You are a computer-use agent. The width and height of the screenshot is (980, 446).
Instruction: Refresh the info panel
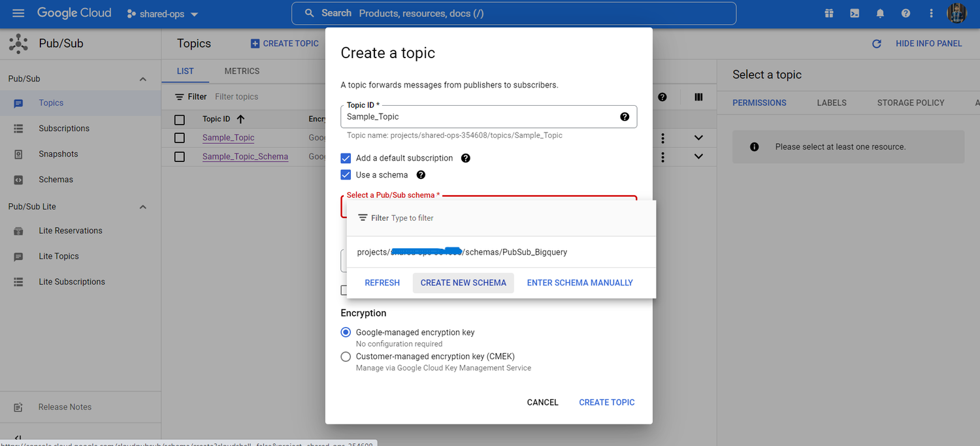pos(876,43)
